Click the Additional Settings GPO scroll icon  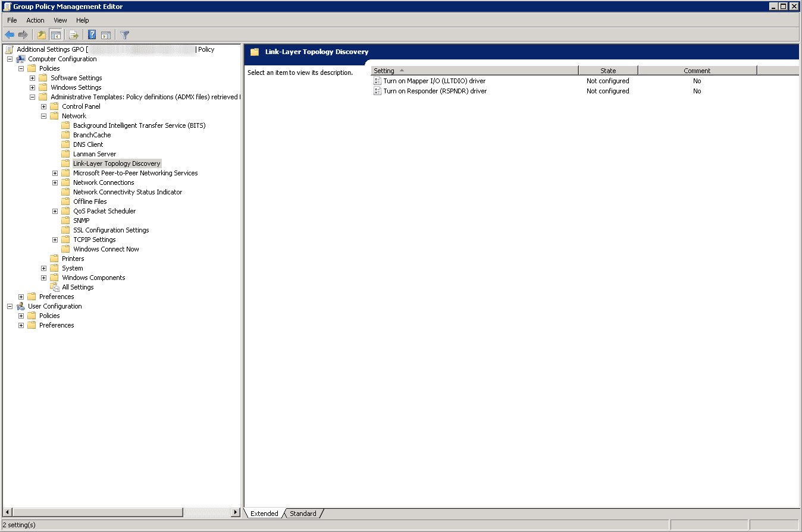[x=10, y=49]
